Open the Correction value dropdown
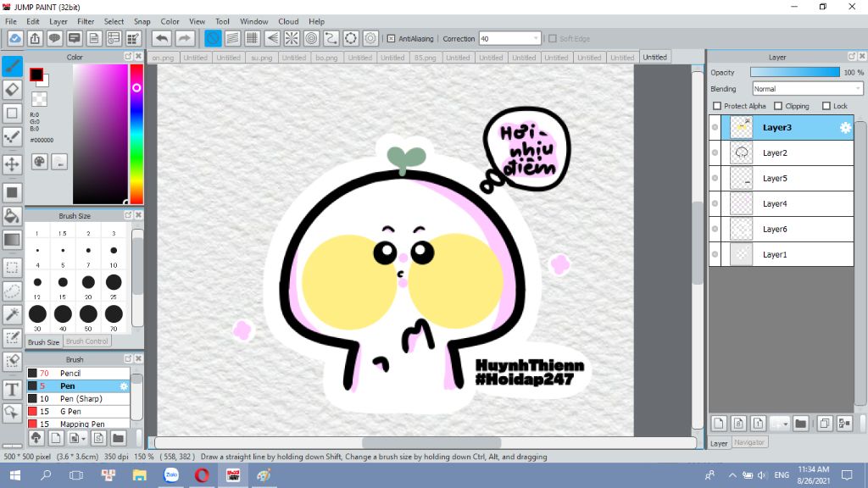 pos(536,39)
